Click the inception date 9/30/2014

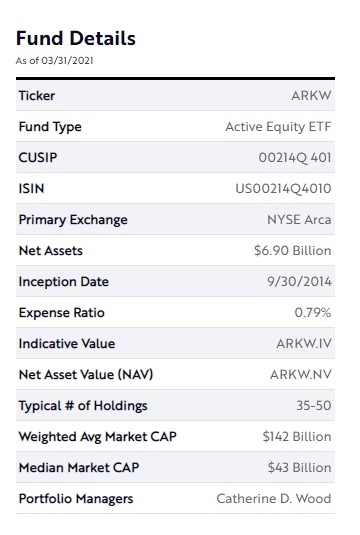click(x=299, y=282)
